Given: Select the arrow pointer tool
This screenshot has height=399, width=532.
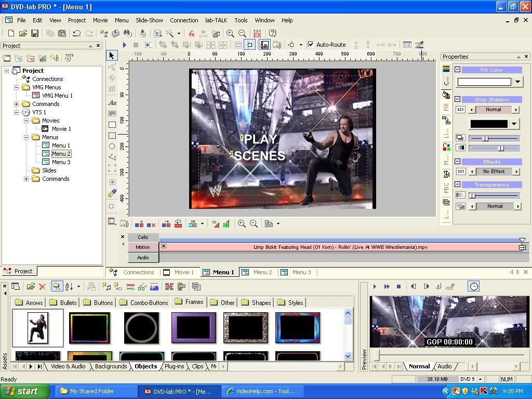Looking at the screenshot, I should (112, 56).
